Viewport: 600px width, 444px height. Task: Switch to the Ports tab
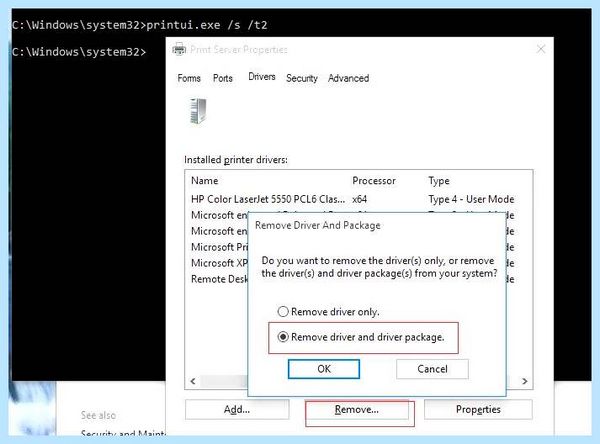tap(223, 78)
